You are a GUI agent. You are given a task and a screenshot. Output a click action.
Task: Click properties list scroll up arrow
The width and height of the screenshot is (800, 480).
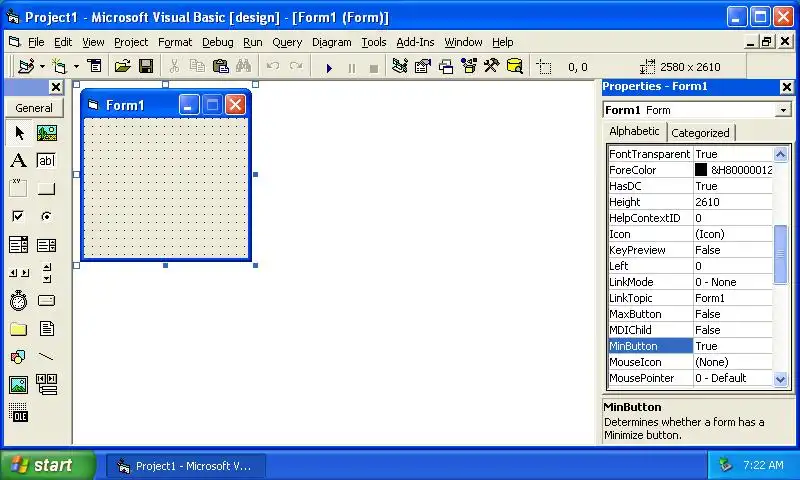pyautogui.click(x=781, y=154)
